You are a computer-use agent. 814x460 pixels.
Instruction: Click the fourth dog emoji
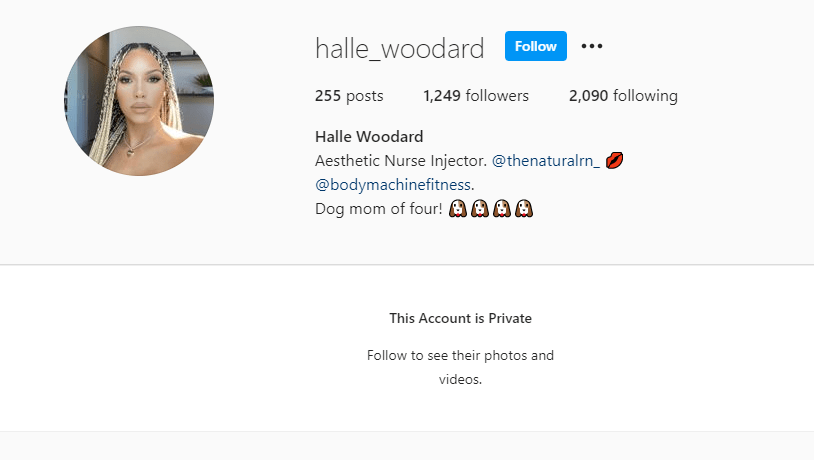click(524, 209)
